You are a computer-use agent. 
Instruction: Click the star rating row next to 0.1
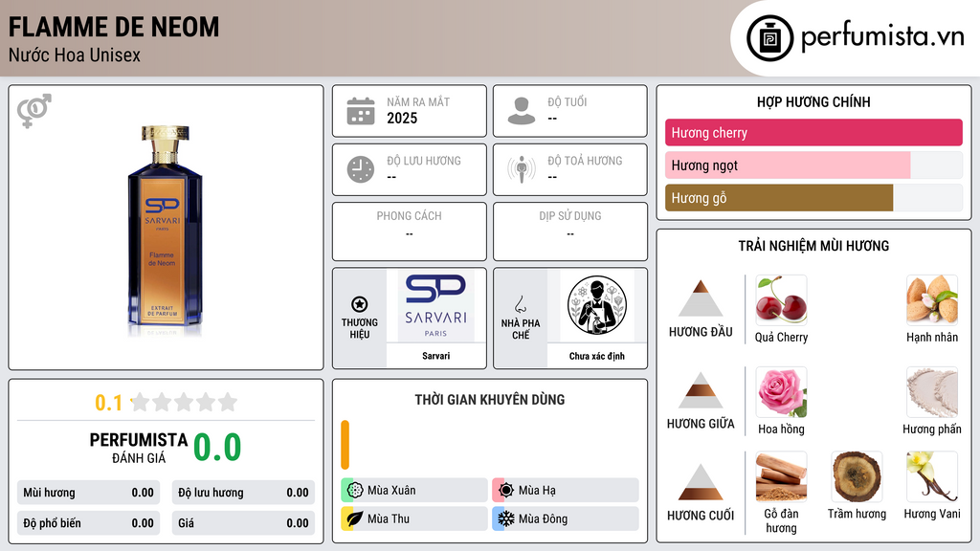click(x=184, y=402)
